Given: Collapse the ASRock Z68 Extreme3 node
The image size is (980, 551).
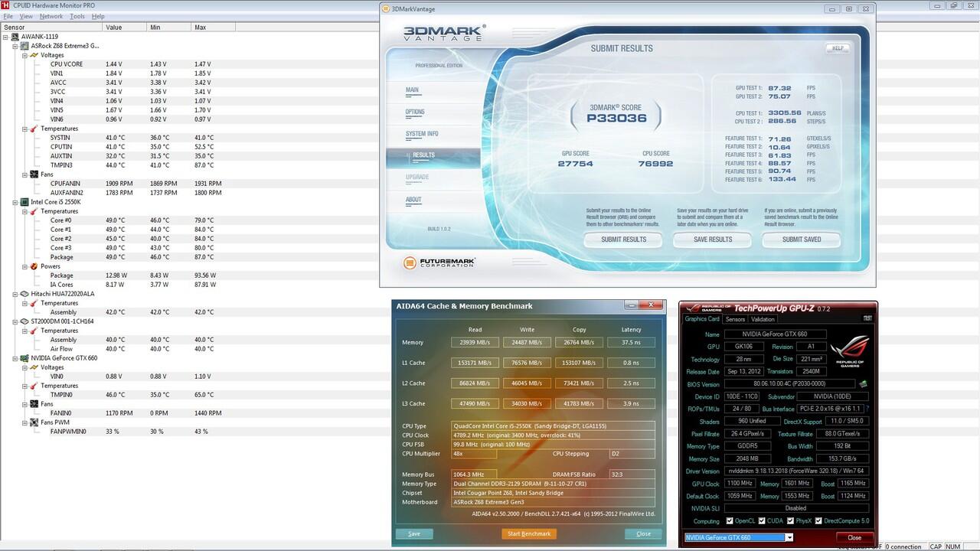Looking at the screenshot, I should pos(15,46).
